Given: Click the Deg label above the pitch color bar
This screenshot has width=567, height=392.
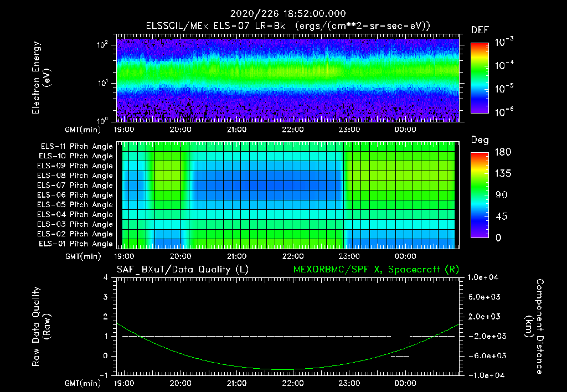Looking at the screenshot, I should [480, 140].
